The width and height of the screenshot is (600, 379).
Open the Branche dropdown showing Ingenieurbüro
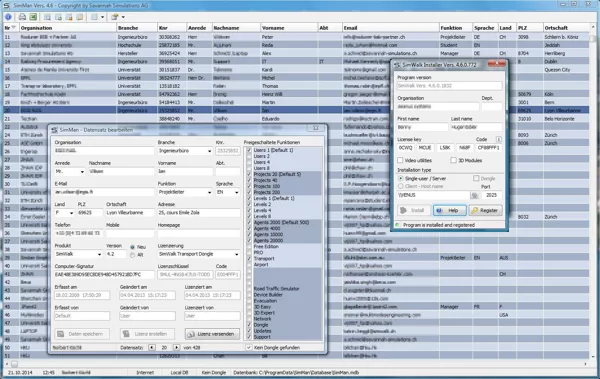(x=209, y=151)
